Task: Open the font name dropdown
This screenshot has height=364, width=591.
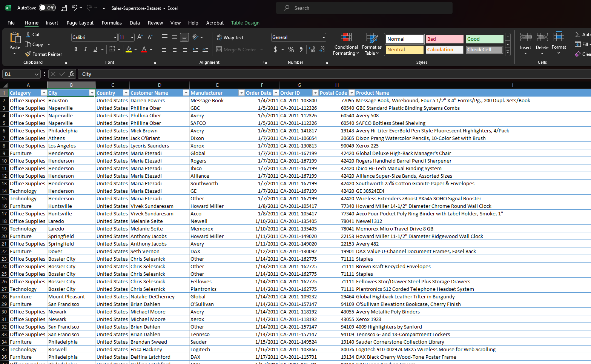Action: pos(115,37)
